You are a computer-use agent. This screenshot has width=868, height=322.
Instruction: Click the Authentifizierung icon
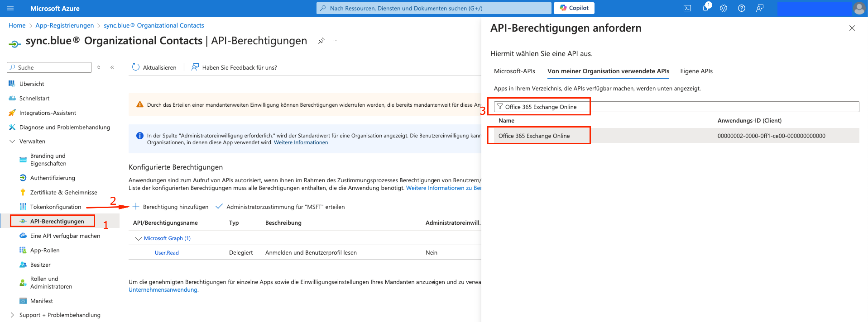coord(23,178)
